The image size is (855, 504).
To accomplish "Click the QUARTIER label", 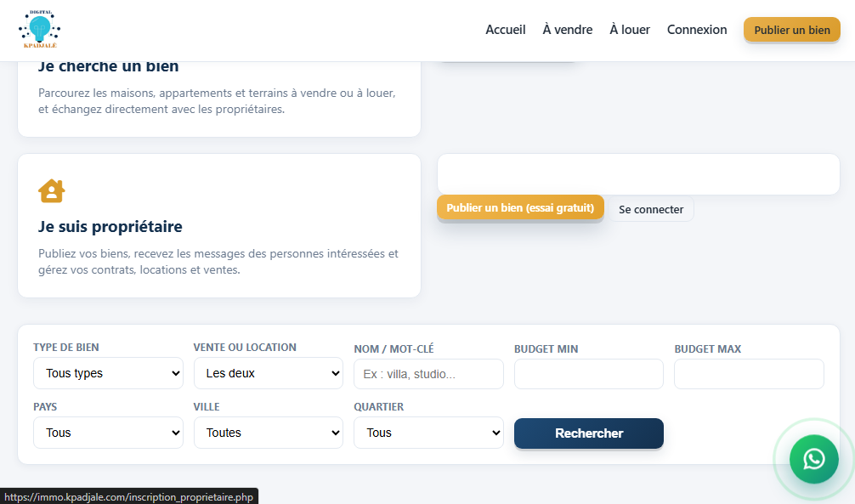I will 379,407.
